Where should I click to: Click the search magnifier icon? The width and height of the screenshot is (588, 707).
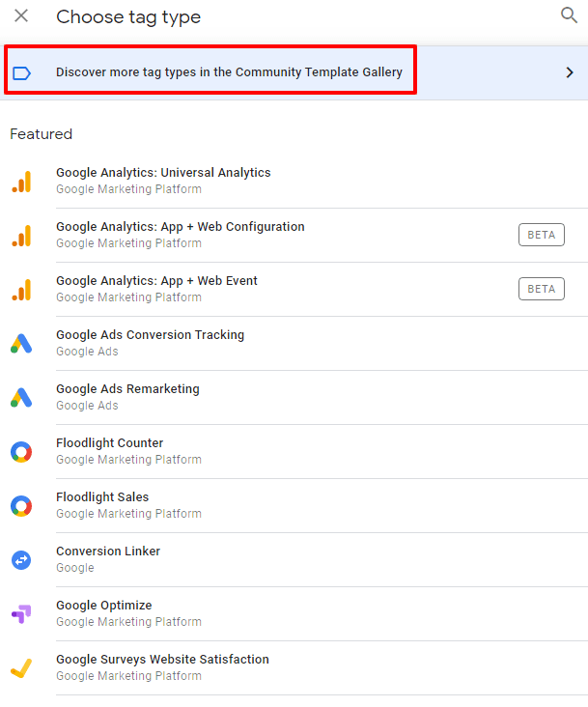pyautogui.click(x=569, y=15)
